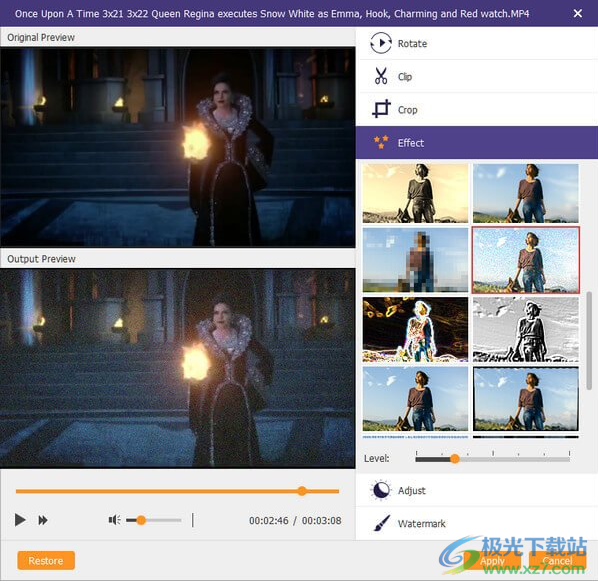Mute audio with the speaker icon
598x585 pixels.
[x=114, y=520]
